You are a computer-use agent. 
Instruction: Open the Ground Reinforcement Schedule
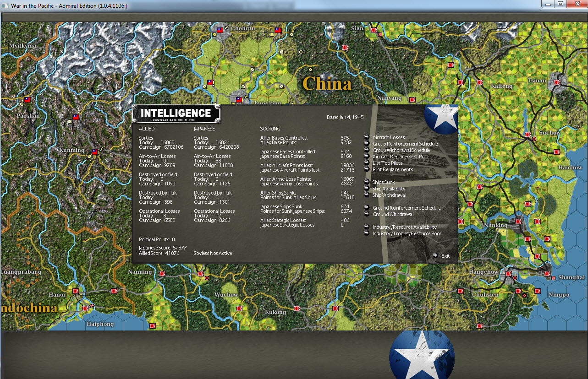tap(407, 208)
